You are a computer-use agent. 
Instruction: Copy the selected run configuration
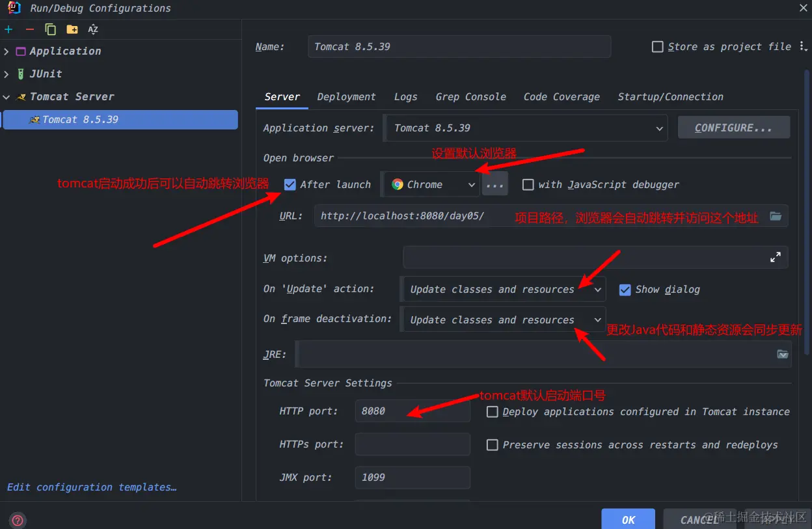[51, 29]
